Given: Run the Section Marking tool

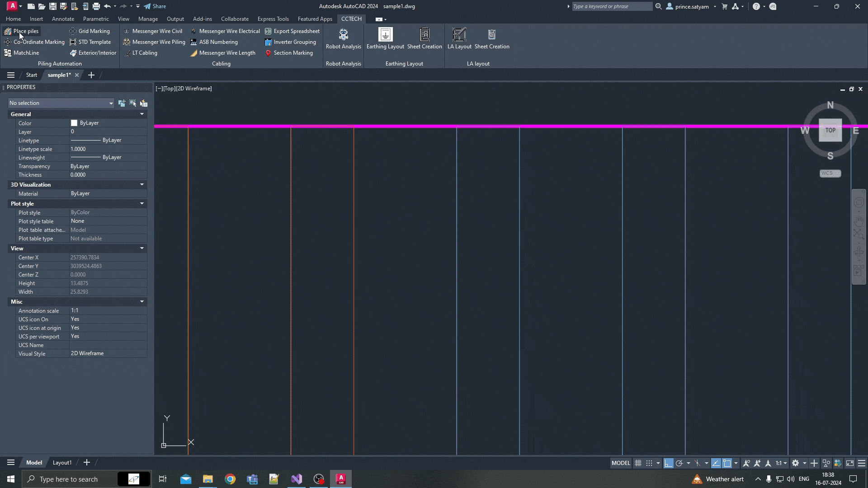Looking at the screenshot, I should [289, 53].
